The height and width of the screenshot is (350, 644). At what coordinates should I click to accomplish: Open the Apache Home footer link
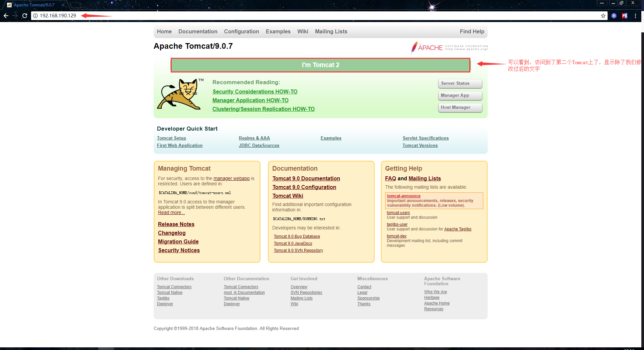pos(437,303)
